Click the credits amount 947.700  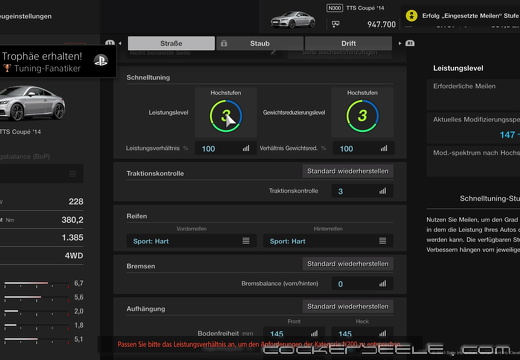pos(381,24)
